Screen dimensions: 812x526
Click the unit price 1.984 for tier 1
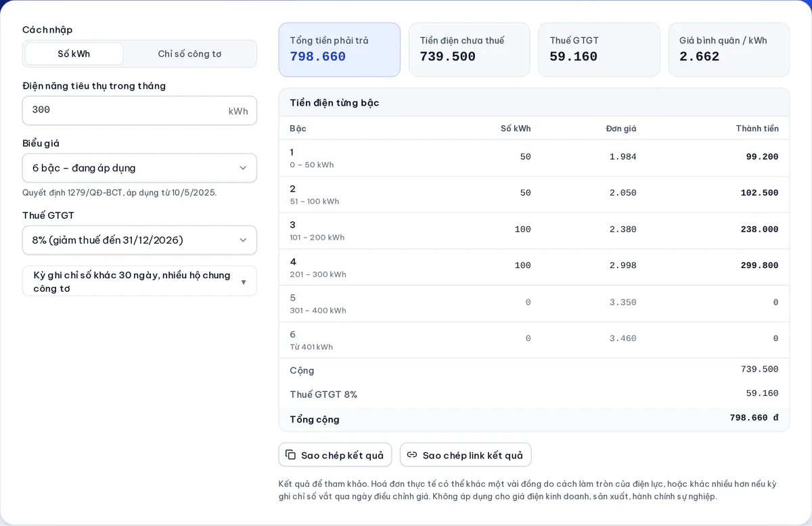(x=623, y=157)
